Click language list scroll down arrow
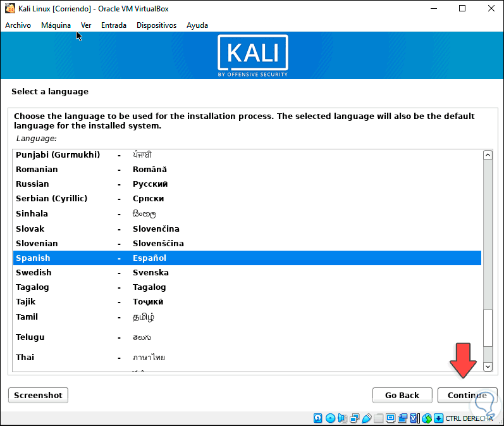This screenshot has height=426, width=504. coord(488,366)
